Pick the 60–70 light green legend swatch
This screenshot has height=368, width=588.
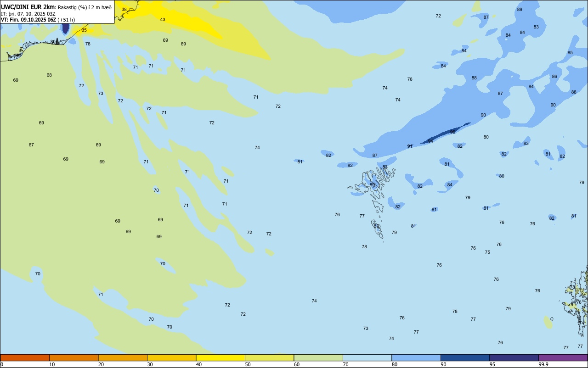[318, 357]
